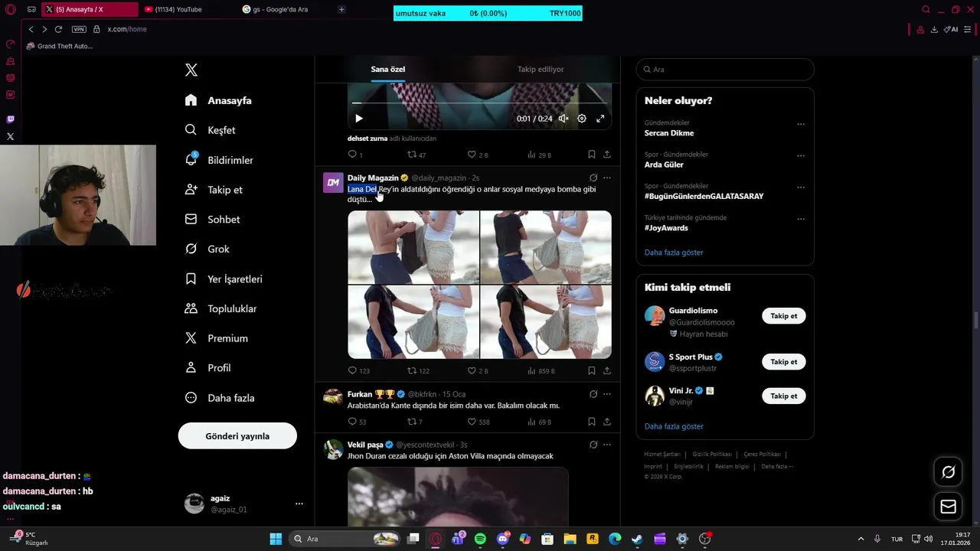Open Premium in sidebar
This screenshot has width=980, height=551.
point(216,338)
